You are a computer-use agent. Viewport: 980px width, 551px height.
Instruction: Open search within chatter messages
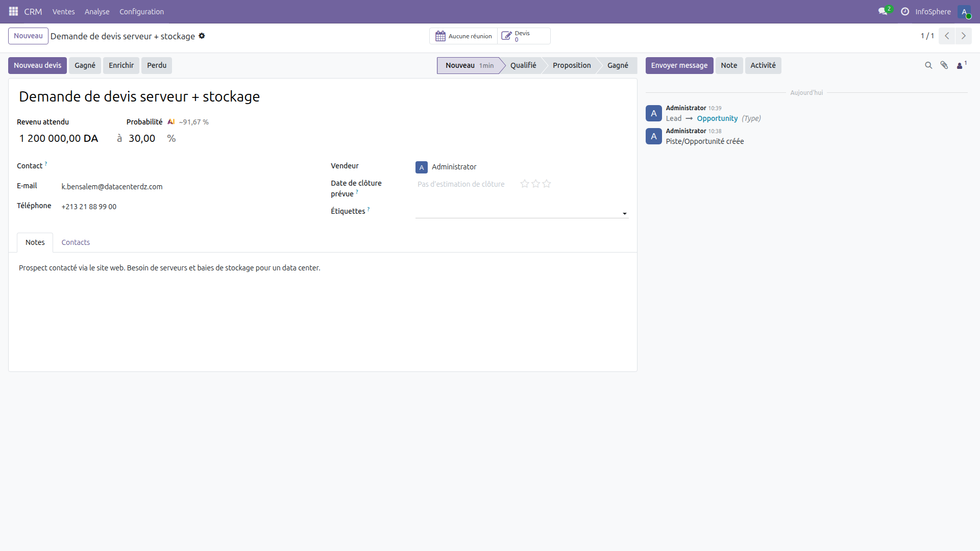point(928,65)
